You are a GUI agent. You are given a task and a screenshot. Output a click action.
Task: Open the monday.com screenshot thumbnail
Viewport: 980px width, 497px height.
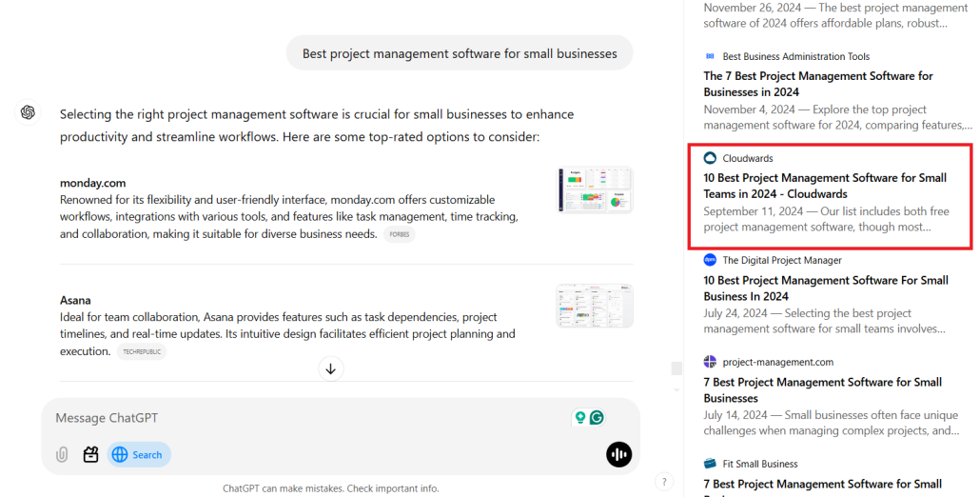595,189
